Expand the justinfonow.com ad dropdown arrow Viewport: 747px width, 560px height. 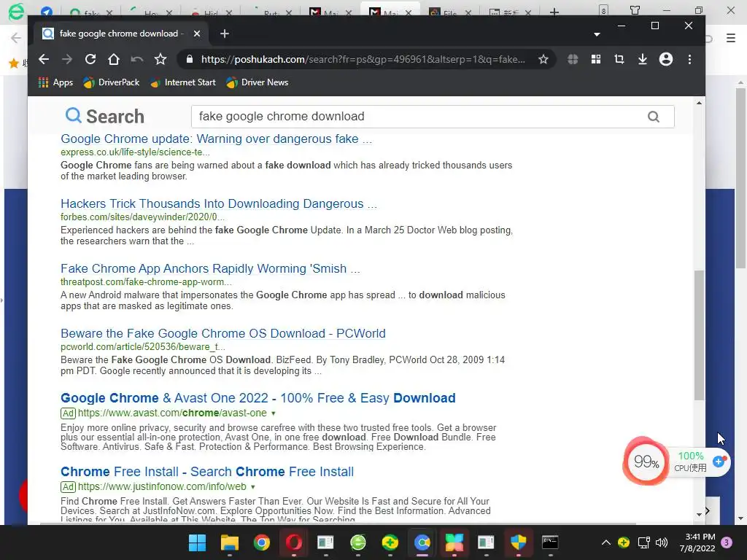coord(253,487)
